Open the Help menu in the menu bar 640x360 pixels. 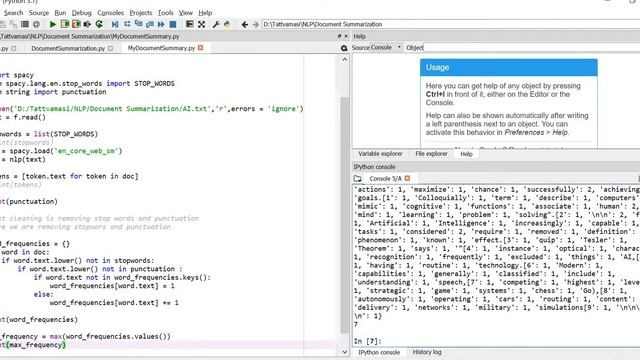click(x=205, y=13)
